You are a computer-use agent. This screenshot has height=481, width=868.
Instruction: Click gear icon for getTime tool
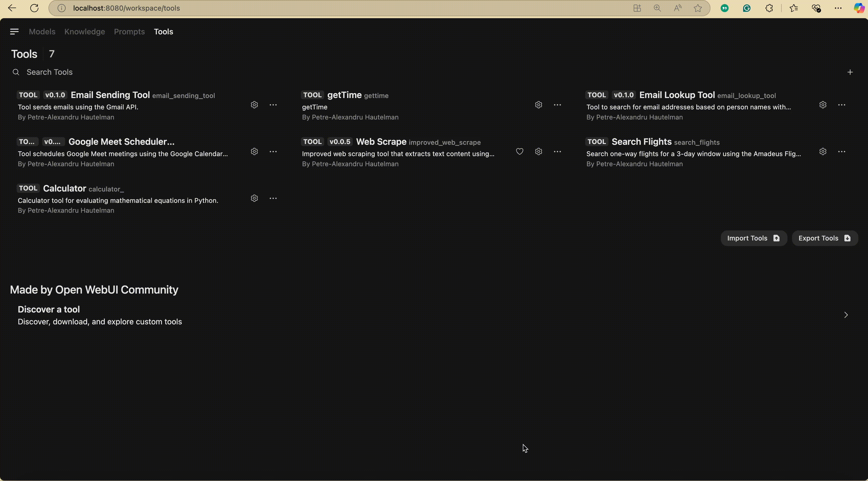(x=539, y=105)
